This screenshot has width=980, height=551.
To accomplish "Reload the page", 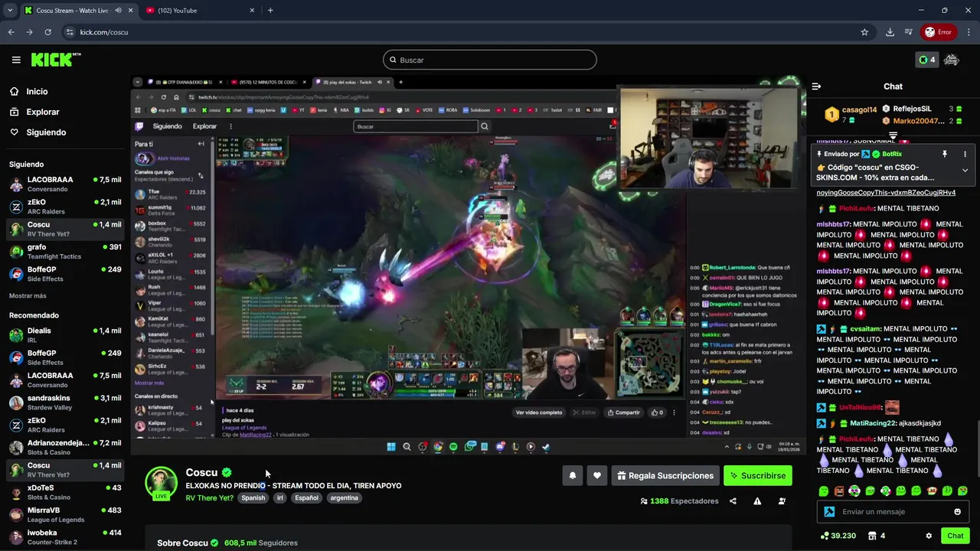I will (47, 32).
